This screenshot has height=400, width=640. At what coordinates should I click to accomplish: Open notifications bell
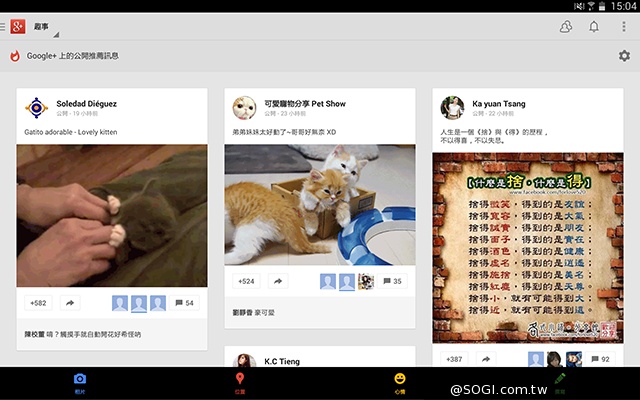[x=594, y=27]
